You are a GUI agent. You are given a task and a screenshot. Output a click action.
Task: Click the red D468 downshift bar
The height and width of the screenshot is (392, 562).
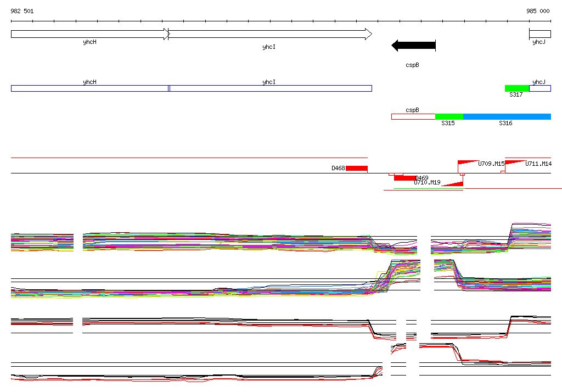pos(357,168)
